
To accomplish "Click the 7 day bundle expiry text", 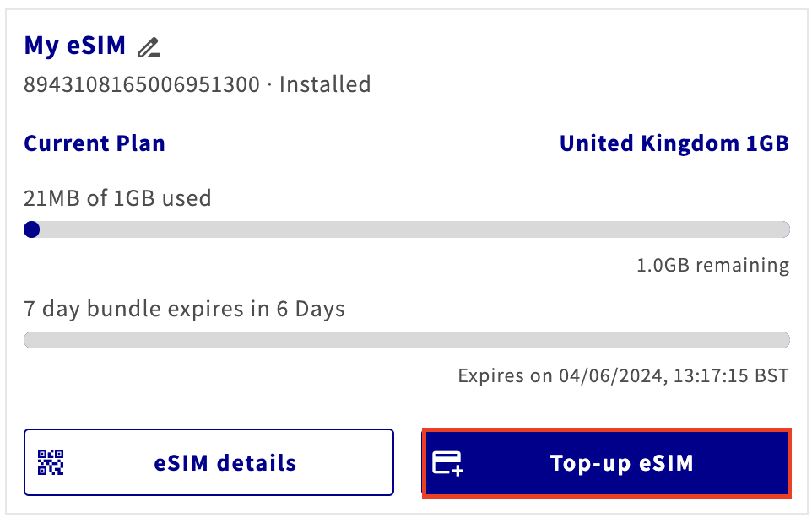I will pyautogui.click(x=183, y=309).
